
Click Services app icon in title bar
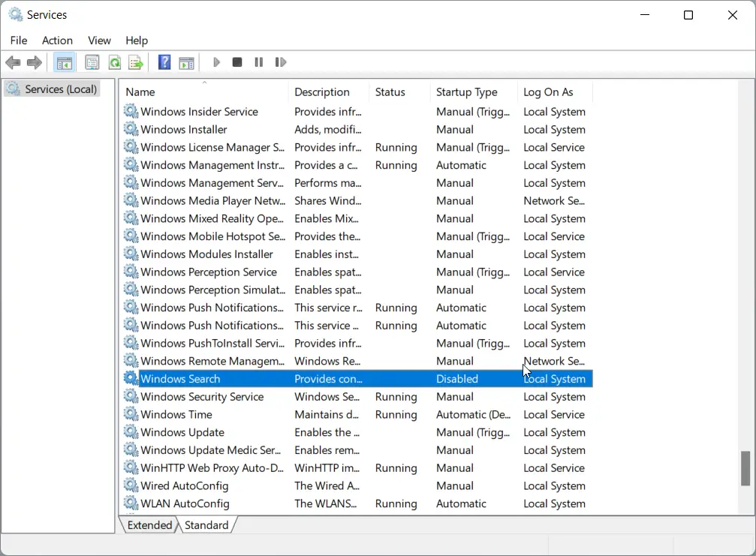click(16, 14)
